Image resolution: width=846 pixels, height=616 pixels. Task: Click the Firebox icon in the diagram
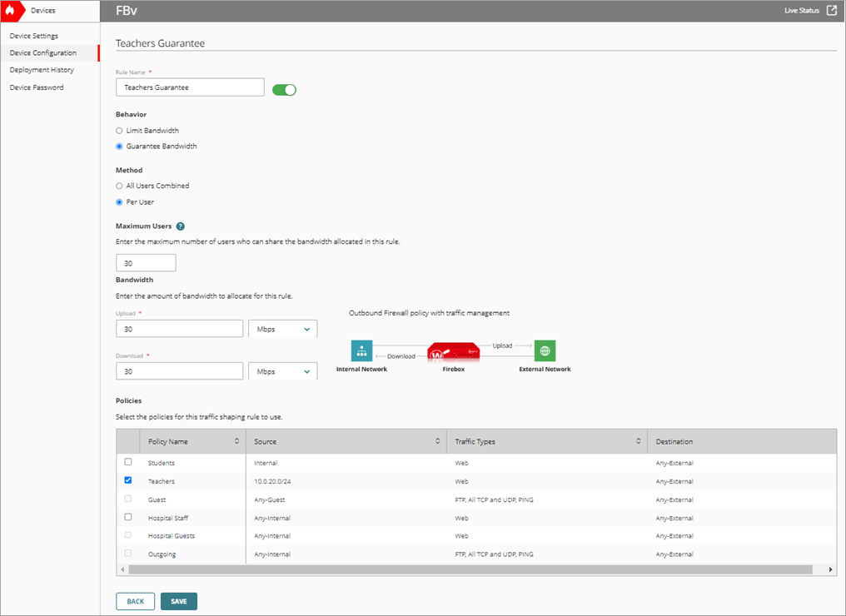click(x=454, y=350)
